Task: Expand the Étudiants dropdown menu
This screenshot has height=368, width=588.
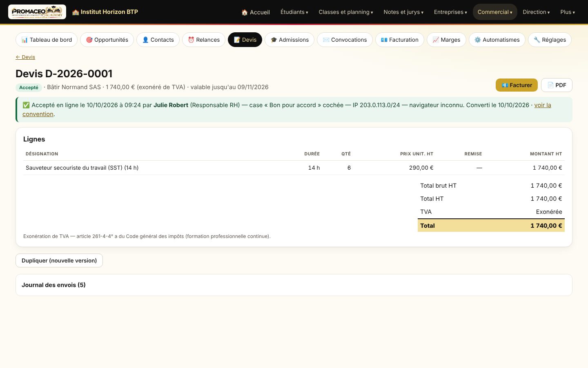Action: pos(294,12)
